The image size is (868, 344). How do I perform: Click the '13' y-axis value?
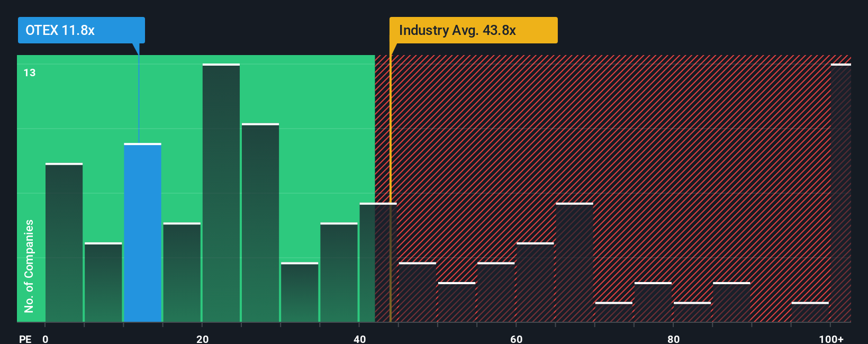[x=30, y=73]
